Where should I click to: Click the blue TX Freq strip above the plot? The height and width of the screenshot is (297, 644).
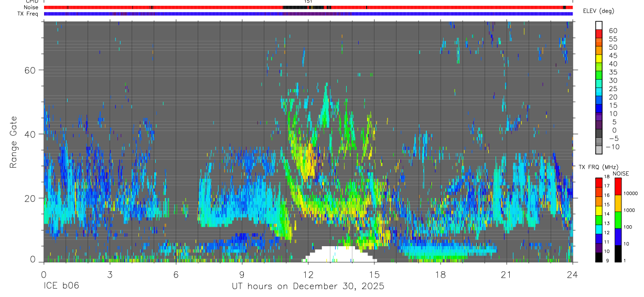pos(308,14)
